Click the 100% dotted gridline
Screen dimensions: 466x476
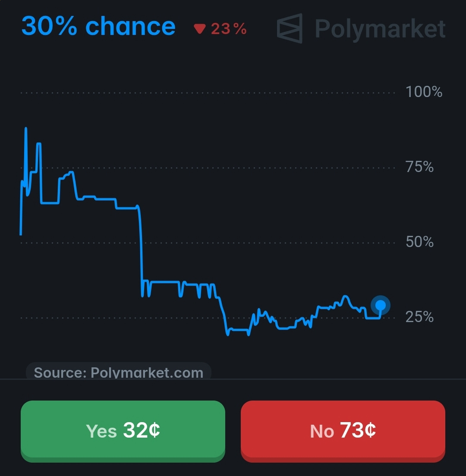pos(208,93)
